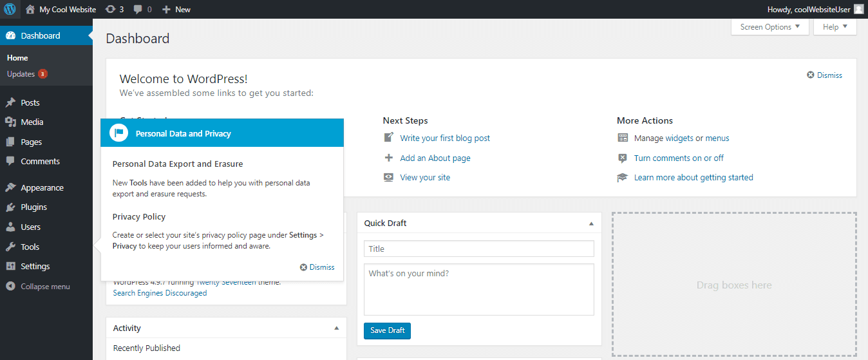Viewport: 868px width, 360px height.
Task: Open the View your site link
Action: (x=425, y=177)
